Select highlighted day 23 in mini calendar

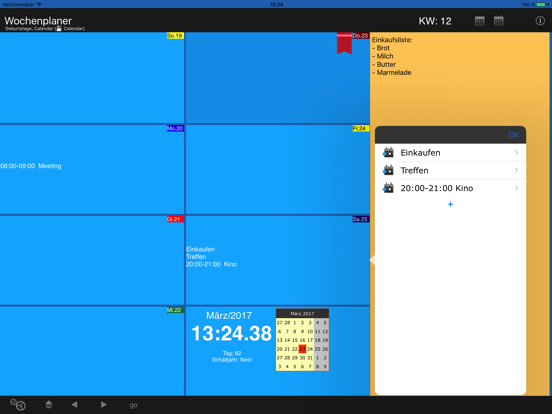[302, 349]
